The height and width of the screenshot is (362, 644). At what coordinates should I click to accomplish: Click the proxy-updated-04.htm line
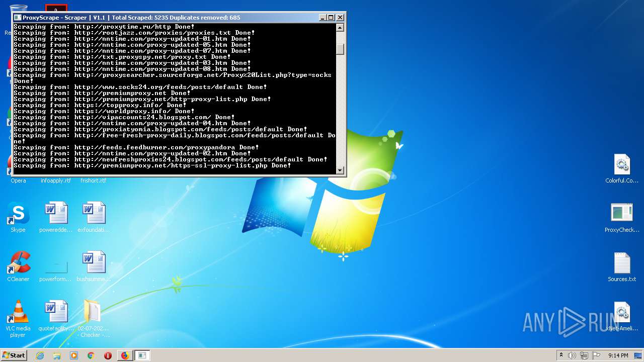tap(132, 123)
